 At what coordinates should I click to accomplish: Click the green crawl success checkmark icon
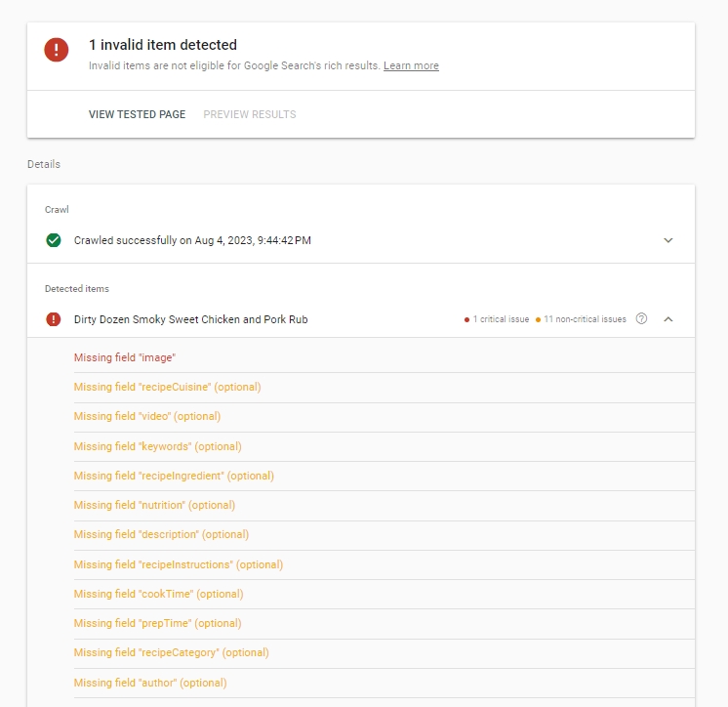tap(54, 240)
